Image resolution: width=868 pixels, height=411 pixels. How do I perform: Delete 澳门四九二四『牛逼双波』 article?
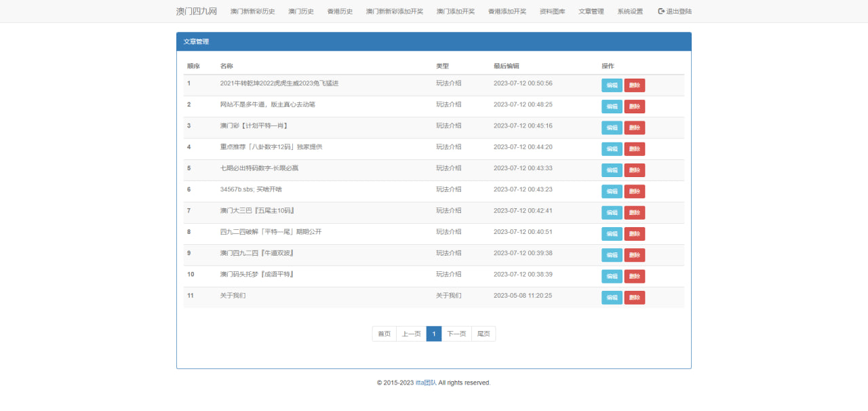[x=635, y=255]
